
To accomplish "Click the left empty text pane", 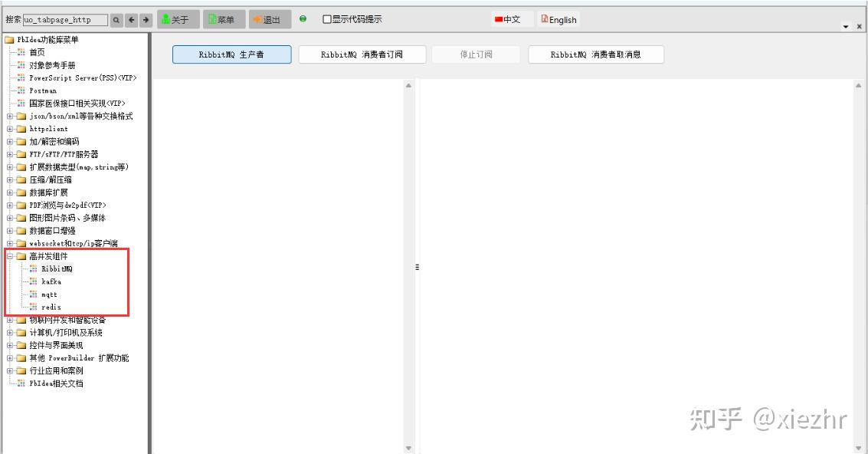I will [278, 266].
